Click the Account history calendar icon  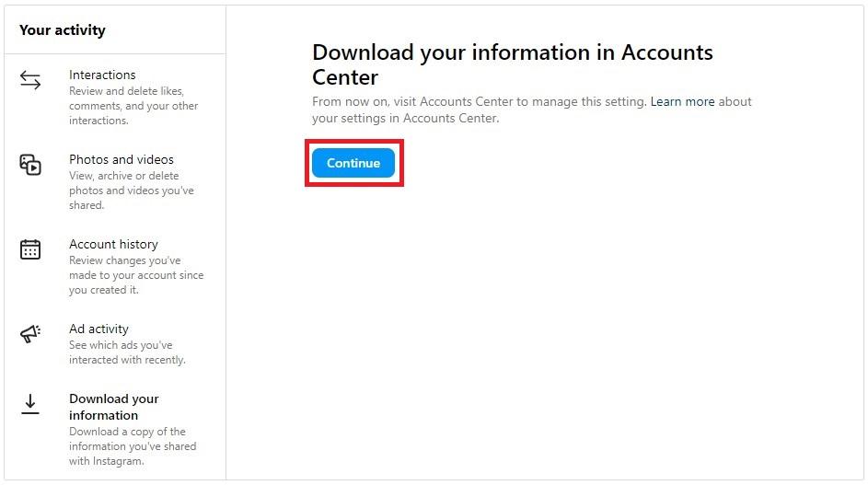click(30, 249)
